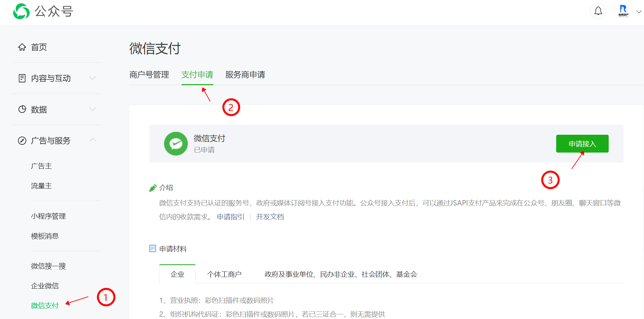Switch to the 商户号管理 tab
The width and height of the screenshot is (644, 319).
point(149,75)
